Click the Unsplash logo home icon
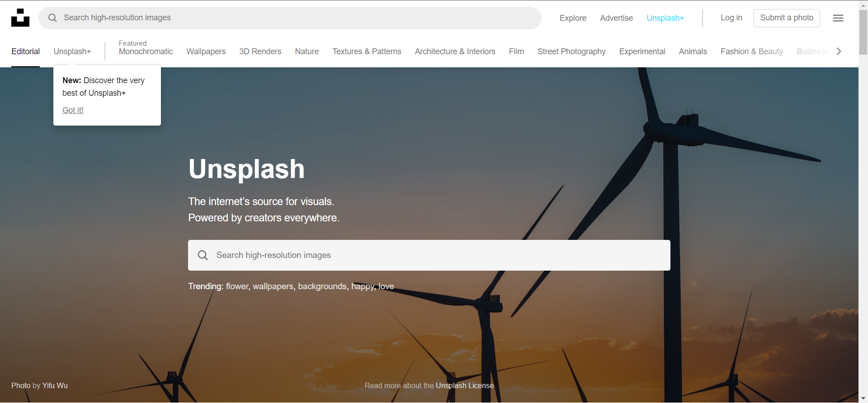 click(x=20, y=18)
